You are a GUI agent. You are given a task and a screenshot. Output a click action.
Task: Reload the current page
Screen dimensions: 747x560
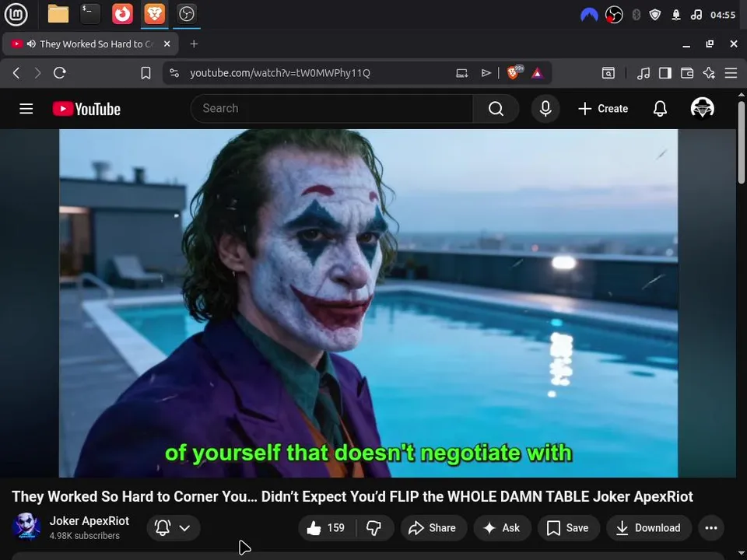60,73
